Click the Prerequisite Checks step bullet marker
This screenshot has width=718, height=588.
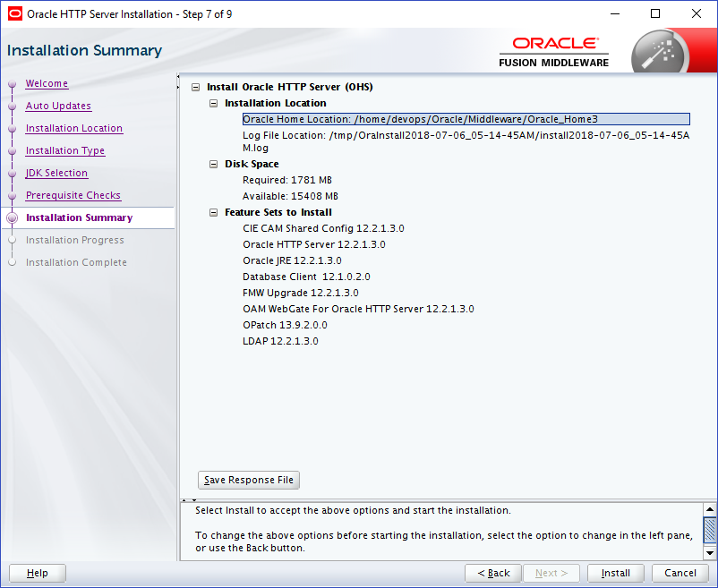tap(13, 196)
